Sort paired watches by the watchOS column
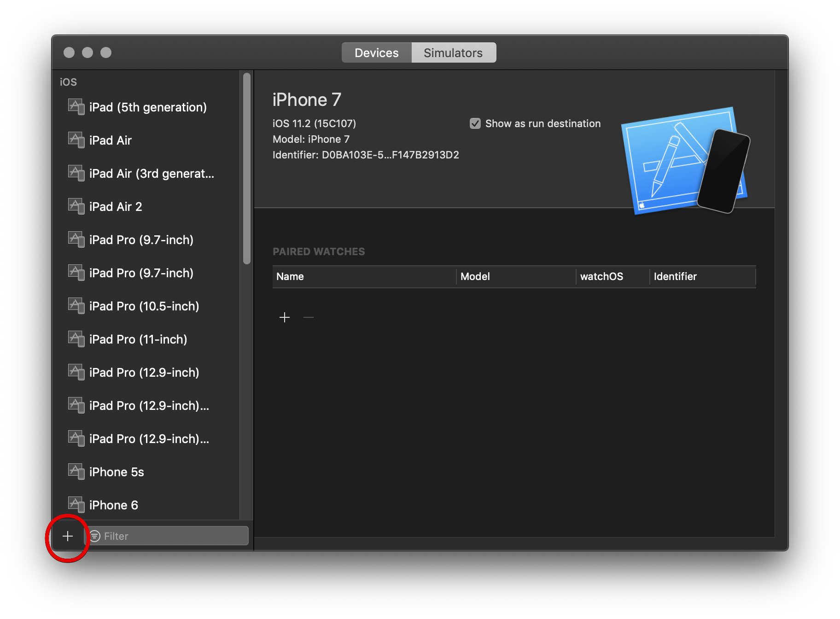The width and height of the screenshot is (840, 619). [x=612, y=276]
